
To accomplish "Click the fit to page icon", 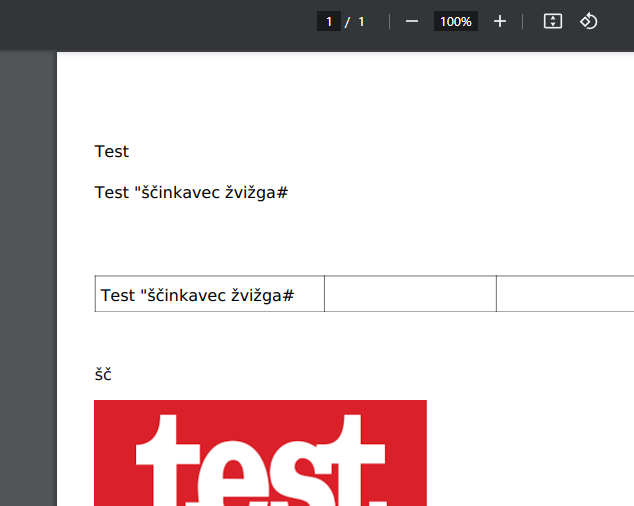I will pos(553,21).
